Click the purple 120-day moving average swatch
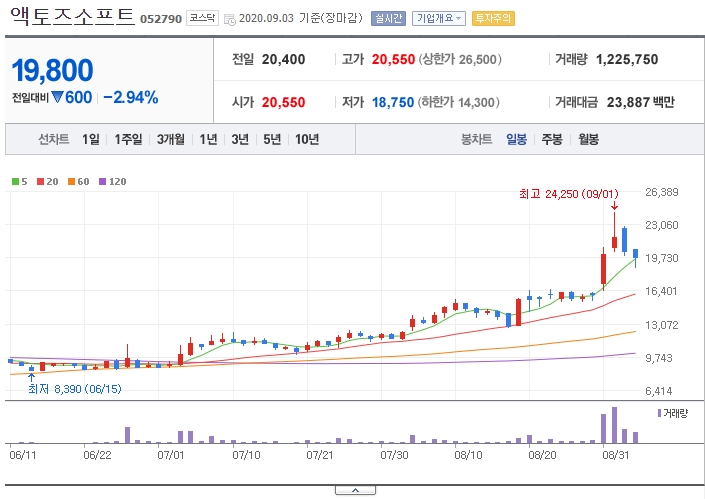 [103, 182]
